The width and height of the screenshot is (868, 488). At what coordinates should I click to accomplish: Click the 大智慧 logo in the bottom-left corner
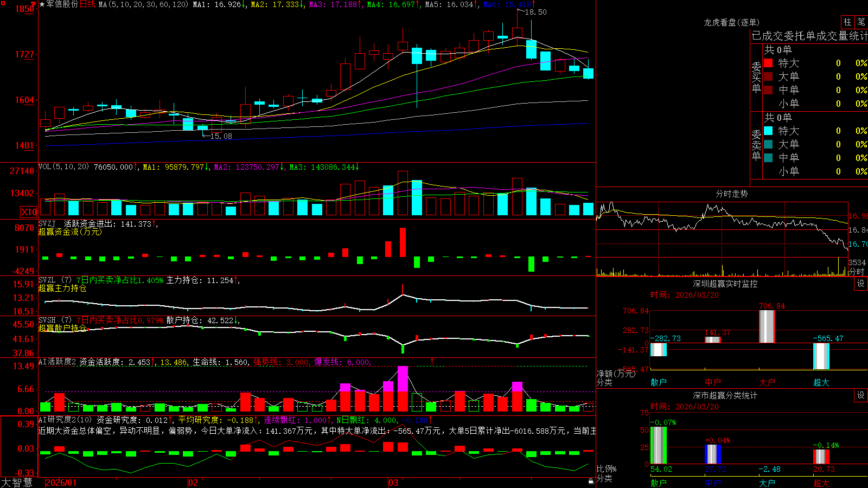[x=17, y=483]
